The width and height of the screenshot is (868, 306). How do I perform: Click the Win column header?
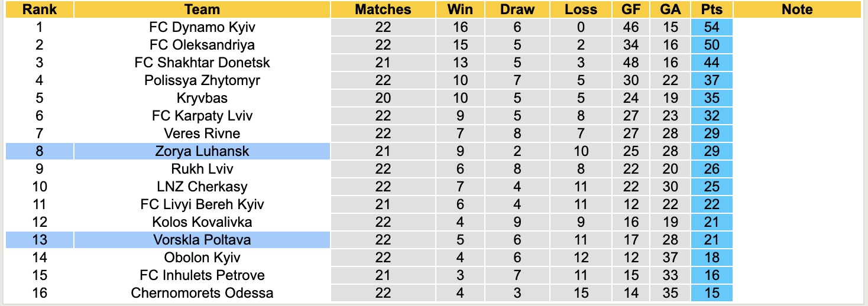(460, 9)
